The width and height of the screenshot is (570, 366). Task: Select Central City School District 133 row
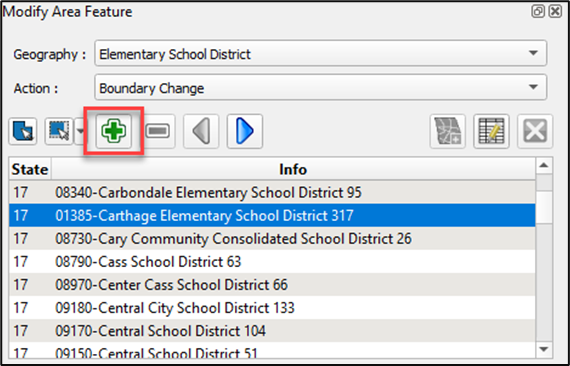(272, 308)
